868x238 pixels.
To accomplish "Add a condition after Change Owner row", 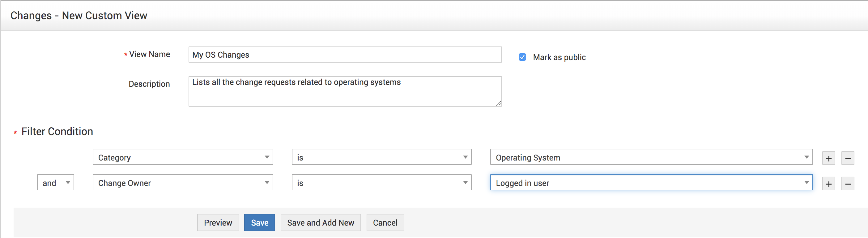I will point(828,184).
